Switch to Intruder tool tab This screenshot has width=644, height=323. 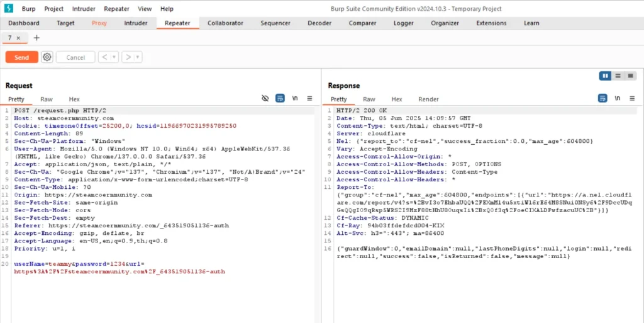[x=136, y=23]
